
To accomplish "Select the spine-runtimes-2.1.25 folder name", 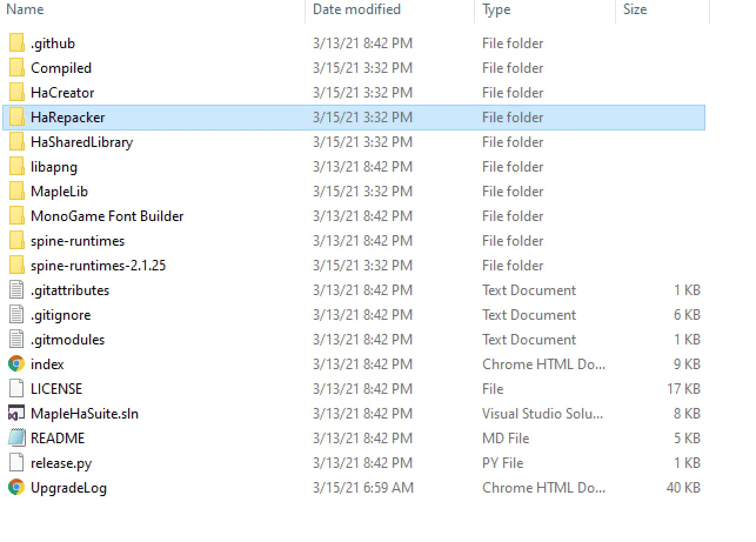I will (x=98, y=266).
